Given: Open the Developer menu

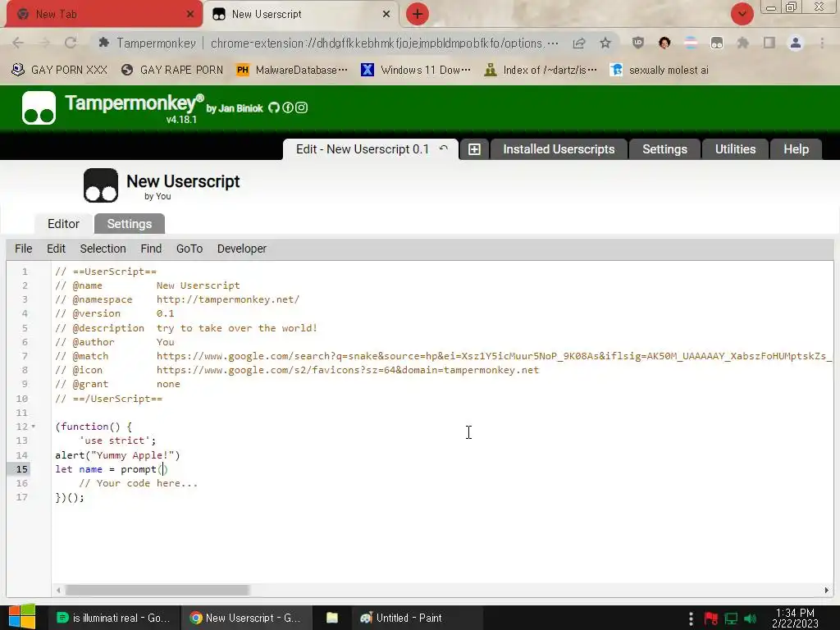Looking at the screenshot, I should tap(242, 249).
